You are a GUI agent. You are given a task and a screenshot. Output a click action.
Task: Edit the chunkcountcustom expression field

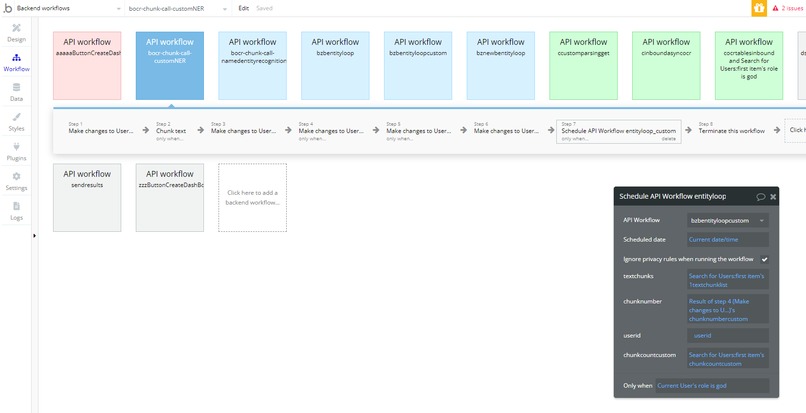tap(728, 359)
